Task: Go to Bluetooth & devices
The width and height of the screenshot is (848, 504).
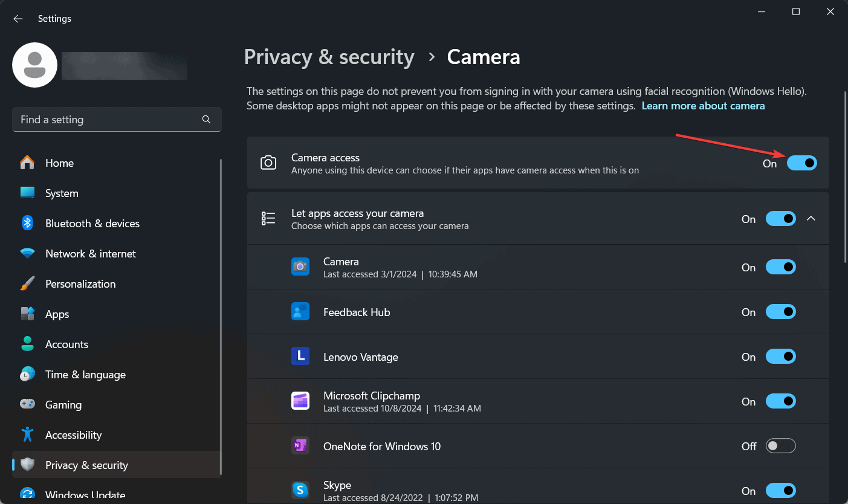Action: [x=117, y=224]
